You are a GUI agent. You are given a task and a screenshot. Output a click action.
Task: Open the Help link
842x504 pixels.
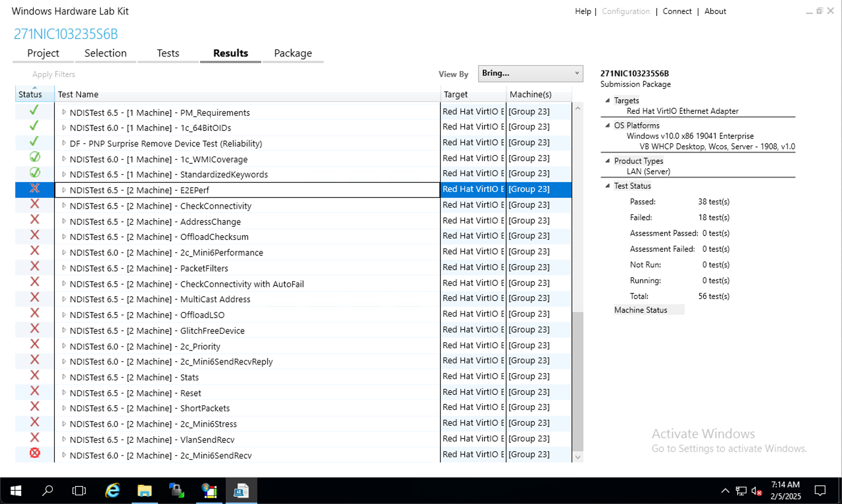(582, 11)
